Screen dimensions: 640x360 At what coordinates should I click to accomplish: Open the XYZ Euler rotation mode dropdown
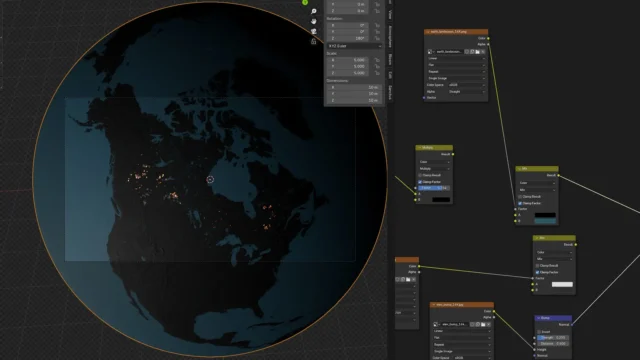pyautogui.click(x=355, y=46)
